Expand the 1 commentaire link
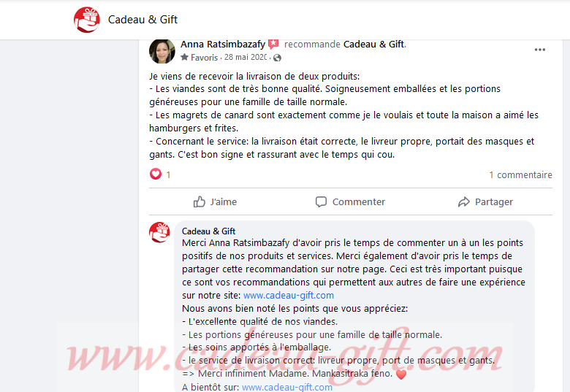Viewport: 570px width, 392px height. pyautogui.click(x=520, y=175)
